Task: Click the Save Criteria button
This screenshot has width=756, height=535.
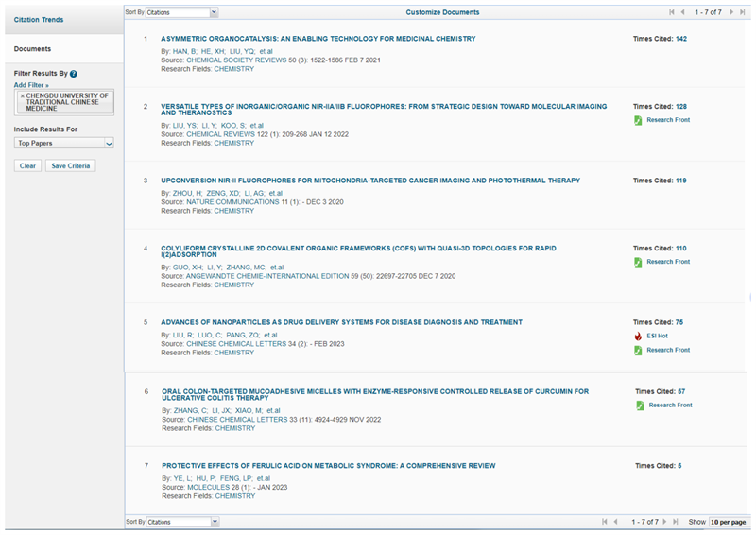Action: [x=71, y=165]
